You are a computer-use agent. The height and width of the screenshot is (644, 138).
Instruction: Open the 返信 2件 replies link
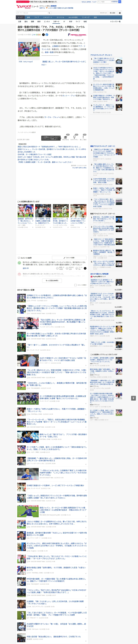[26, 268]
